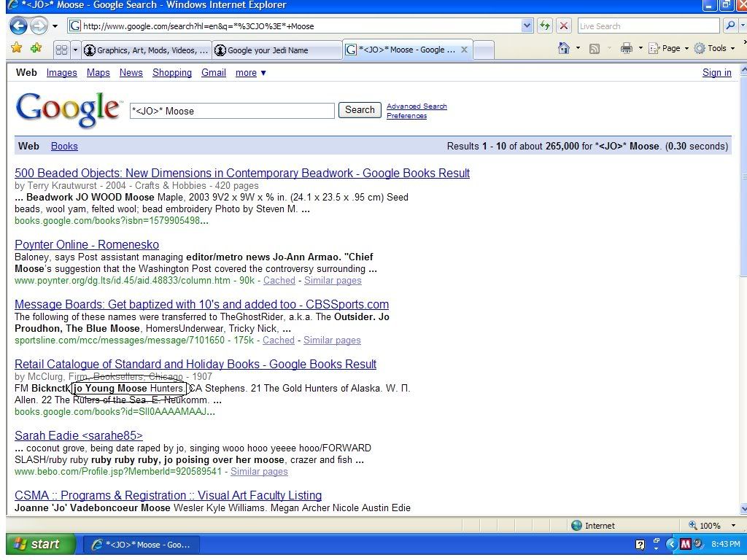Open Retail Catalogue of Standard Books result

pyautogui.click(x=196, y=365)
